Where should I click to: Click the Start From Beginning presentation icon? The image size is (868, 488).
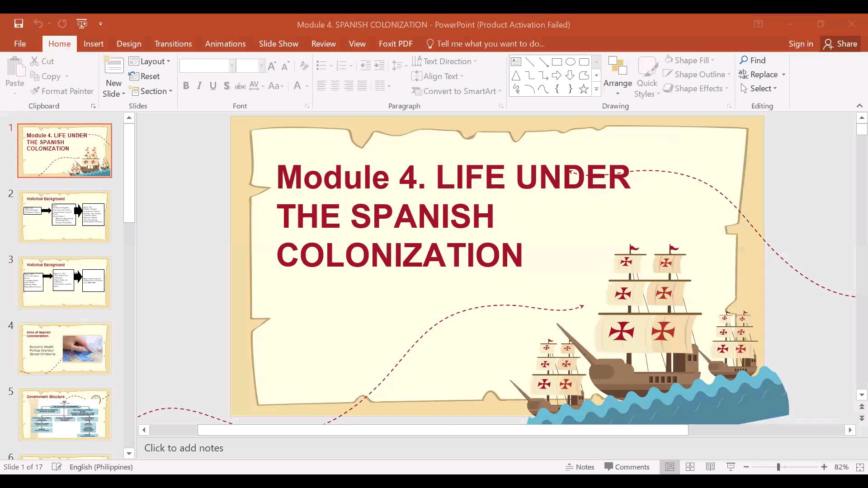click(82, 23)
